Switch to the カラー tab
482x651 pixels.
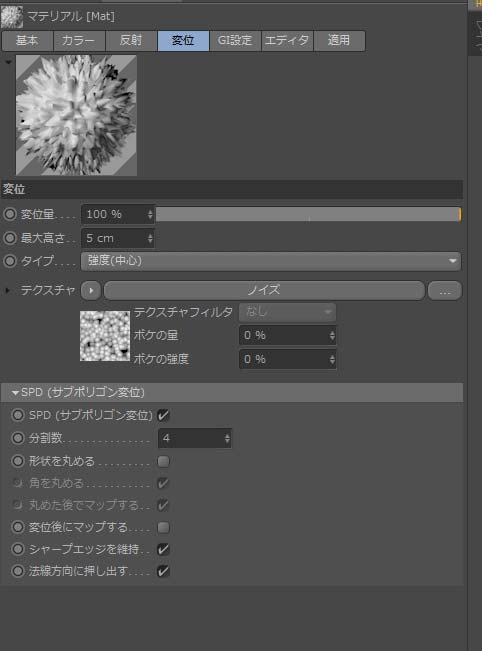pos(79,40)
